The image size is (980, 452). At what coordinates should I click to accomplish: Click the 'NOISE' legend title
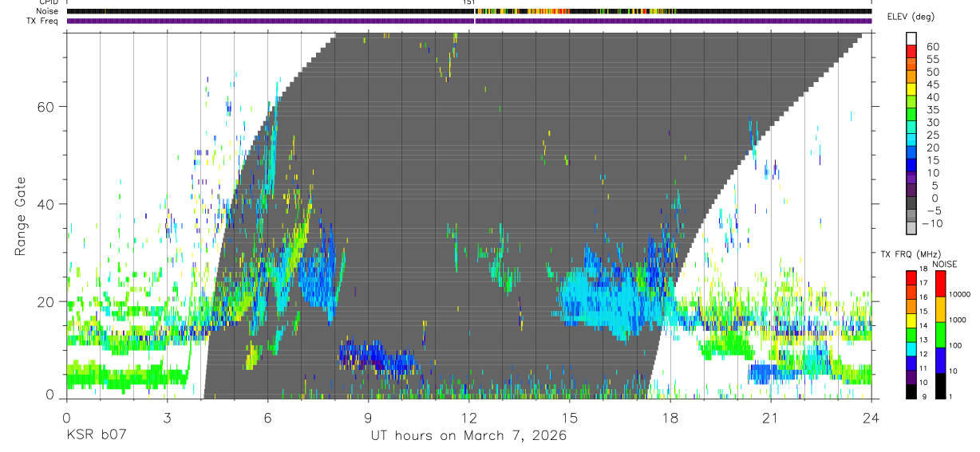[945, 264]
